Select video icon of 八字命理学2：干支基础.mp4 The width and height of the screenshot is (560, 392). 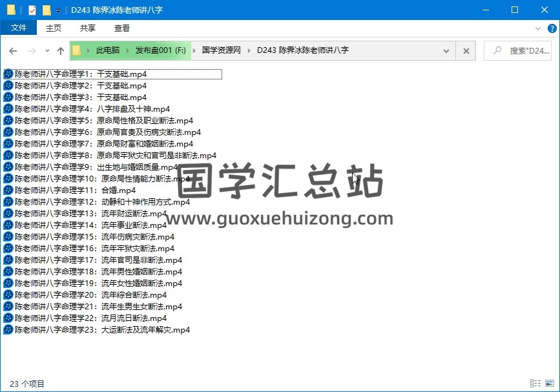pos(8,86)
